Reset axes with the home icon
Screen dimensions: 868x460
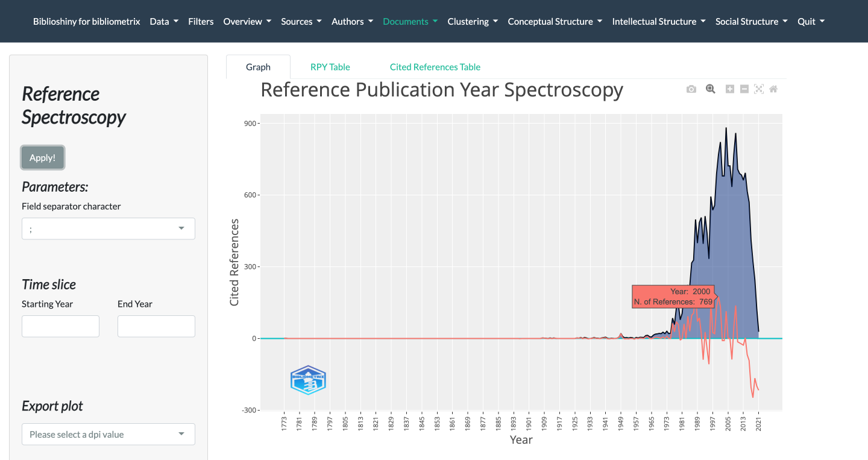tap(773, 89)
